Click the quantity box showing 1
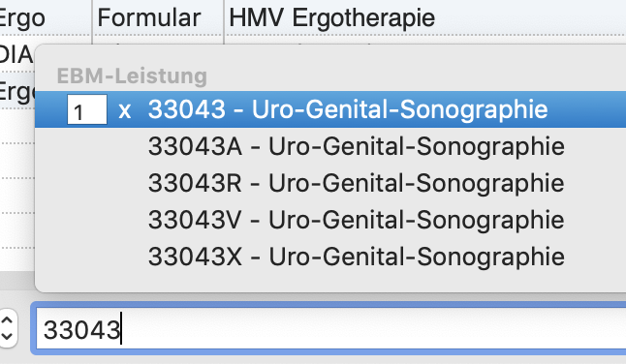626x364 pixels. tap(87, 109)
